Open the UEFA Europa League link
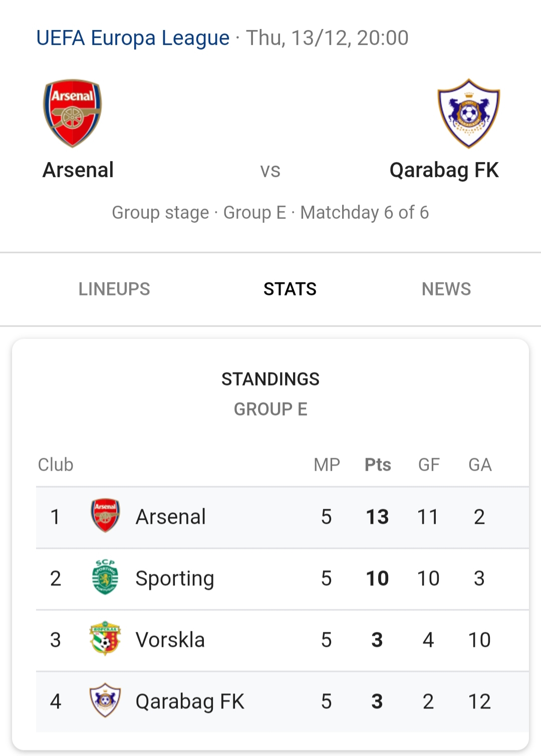 click(133, 38)
